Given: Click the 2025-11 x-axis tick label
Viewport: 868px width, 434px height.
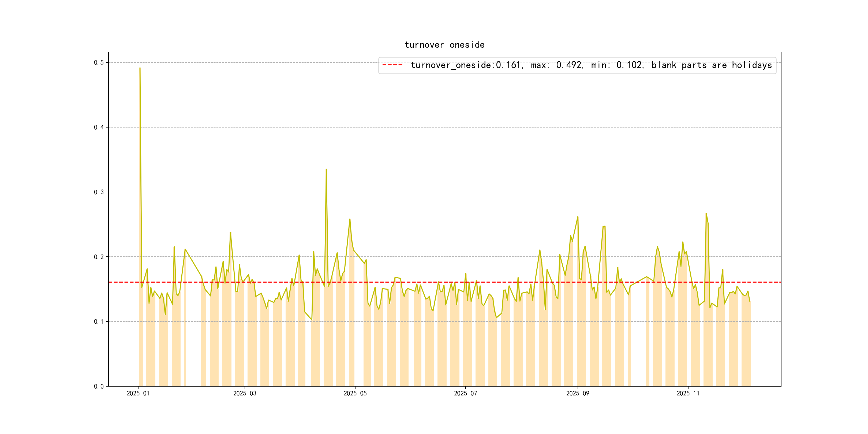Looking at the screenshot, I should [x=688, y=394].
